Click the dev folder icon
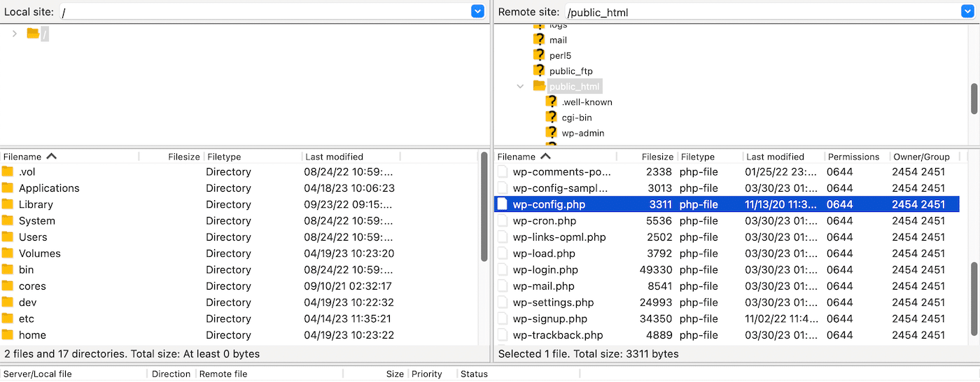Viewport: 980px width, 382px height. (8, 302)
